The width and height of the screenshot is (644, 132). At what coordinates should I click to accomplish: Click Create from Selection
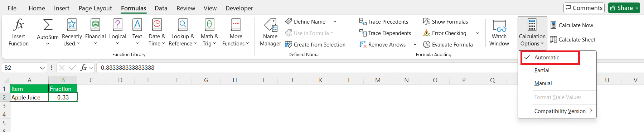pyautogui.click(x=315, y=45)
